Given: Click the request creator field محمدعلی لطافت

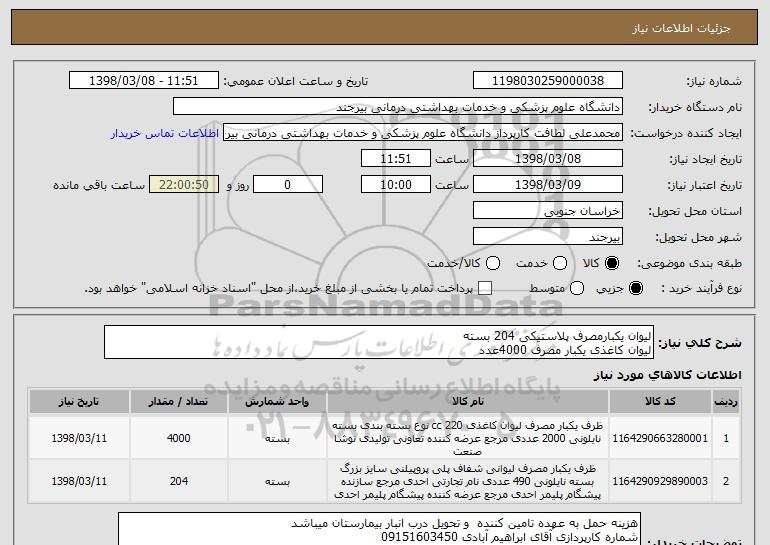Looking at the screenshot, I should point(423,133).
